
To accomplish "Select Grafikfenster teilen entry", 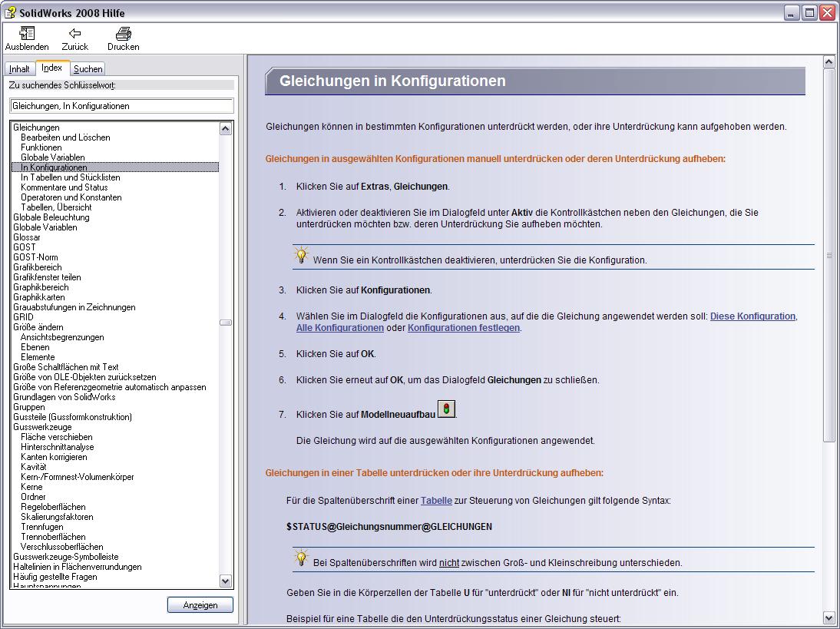I will point(47,277).
